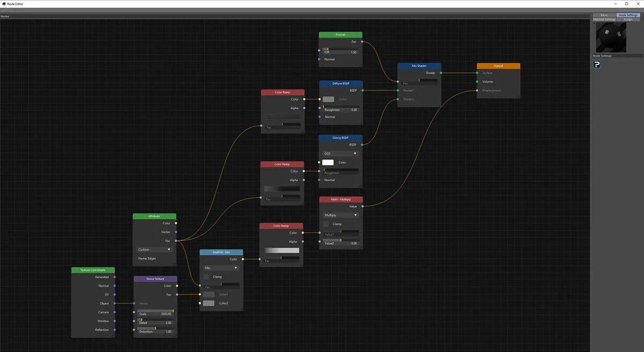Click the question mark node icon under Node Settings
The image size is (644, 352).
coord(597,64)
